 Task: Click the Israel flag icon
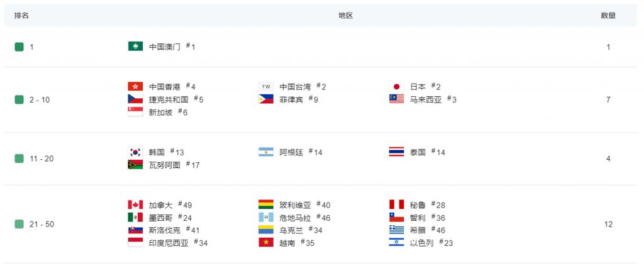[x=396, y=242]
